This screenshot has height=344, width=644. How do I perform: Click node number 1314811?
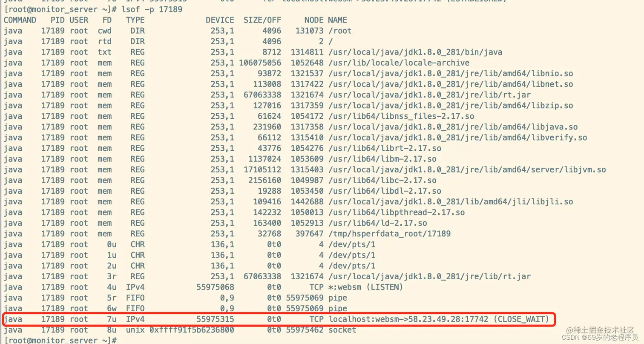[x=307, y=52]
